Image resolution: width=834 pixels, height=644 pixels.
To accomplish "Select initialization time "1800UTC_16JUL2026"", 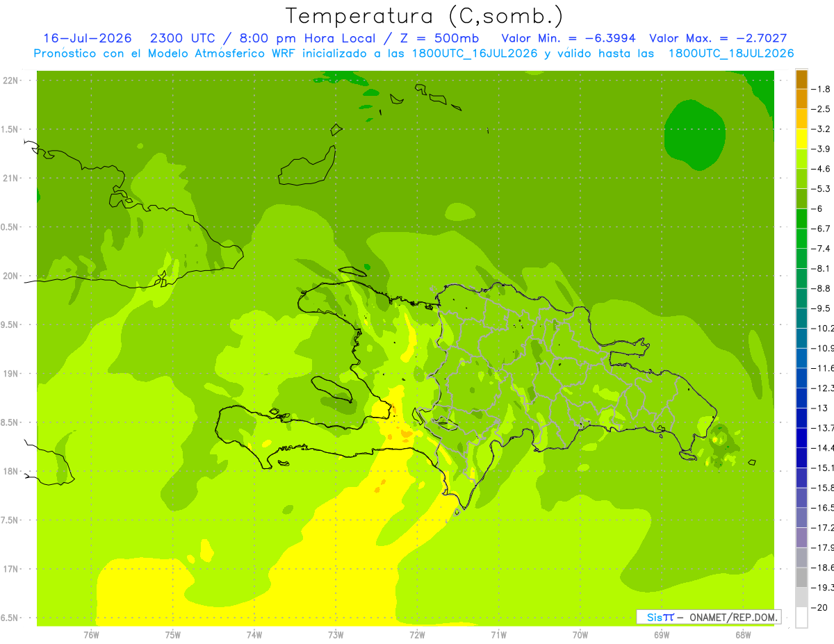I will coord(474,53).
